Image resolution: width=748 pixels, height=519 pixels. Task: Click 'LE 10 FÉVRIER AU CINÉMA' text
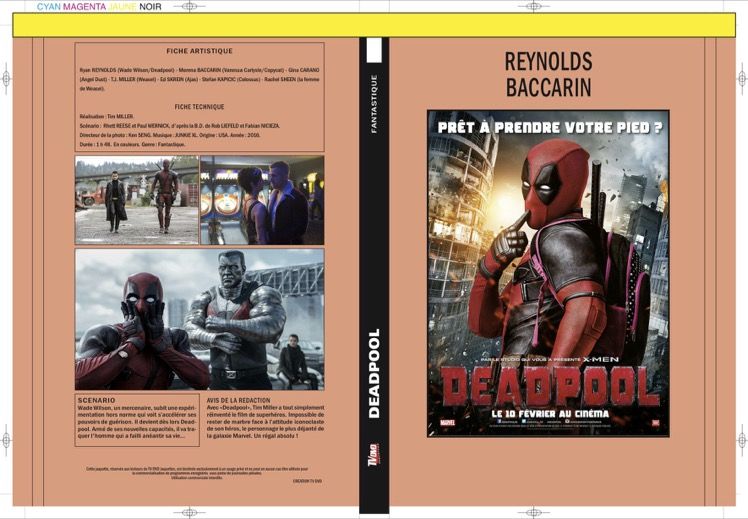pyautogui.click(x=550, y=414)
